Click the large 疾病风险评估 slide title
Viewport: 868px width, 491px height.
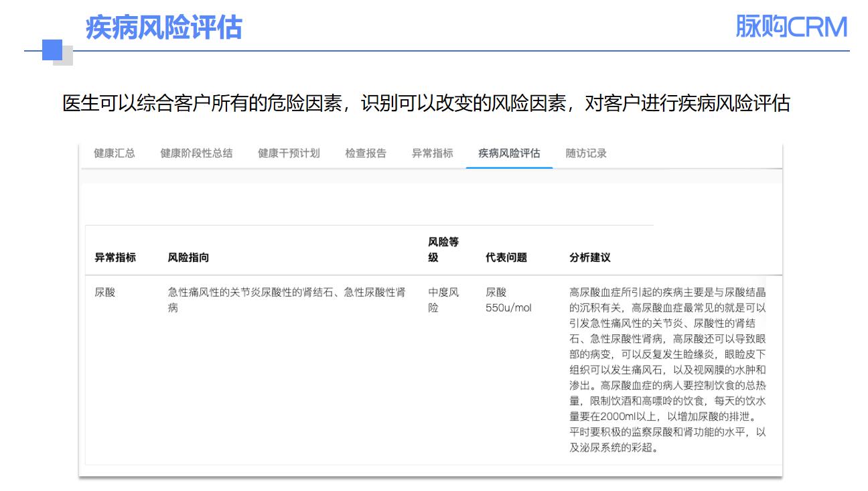point(163,28)
